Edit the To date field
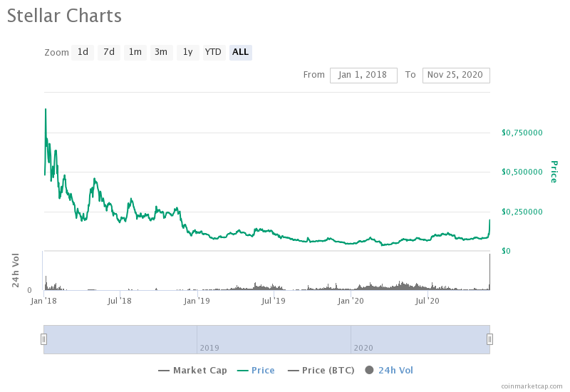The width and height of the screenshot is (570, 392). (x=456, y=76)
